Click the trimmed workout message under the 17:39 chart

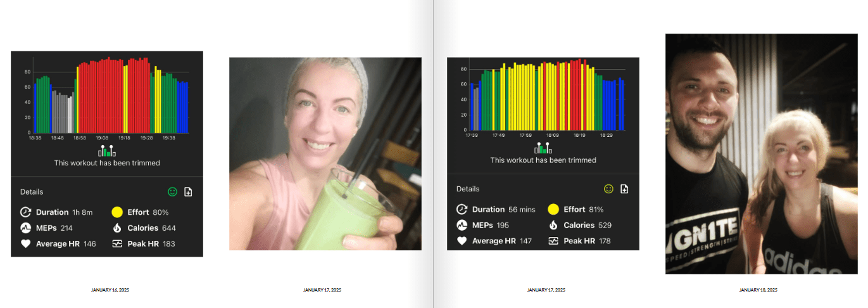[543, 160]
